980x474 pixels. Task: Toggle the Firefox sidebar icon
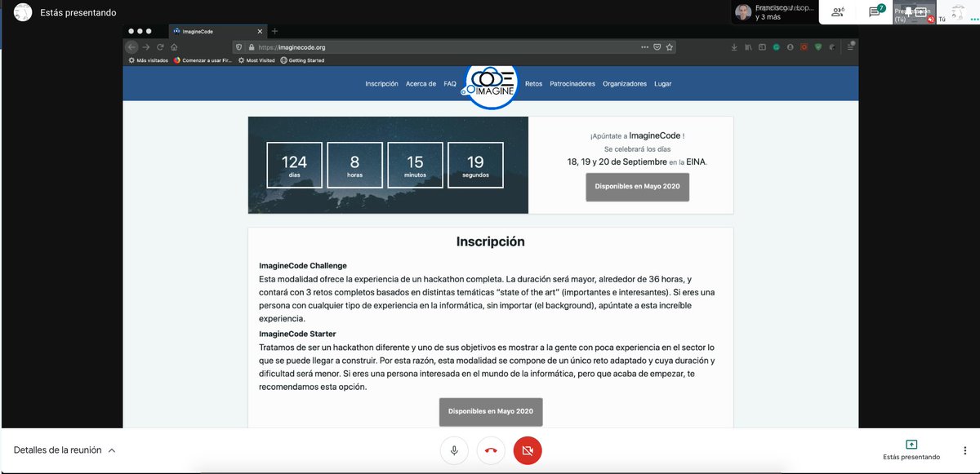(x=762, y=47)
